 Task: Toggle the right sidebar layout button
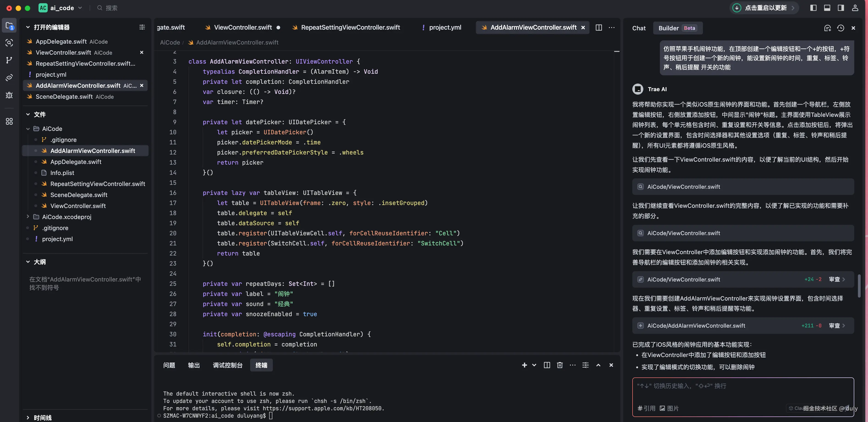click(841, 8)
